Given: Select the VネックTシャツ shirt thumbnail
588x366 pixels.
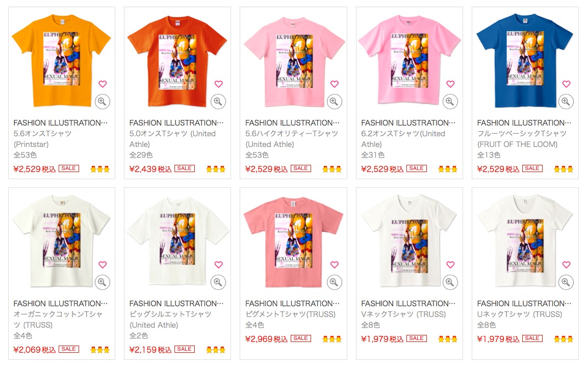Looking at the screenshot, I should click(409, 240).
